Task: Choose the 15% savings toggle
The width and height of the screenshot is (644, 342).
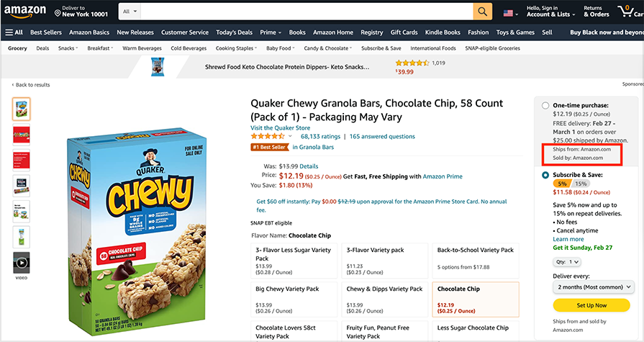Action: coord(579,184)
